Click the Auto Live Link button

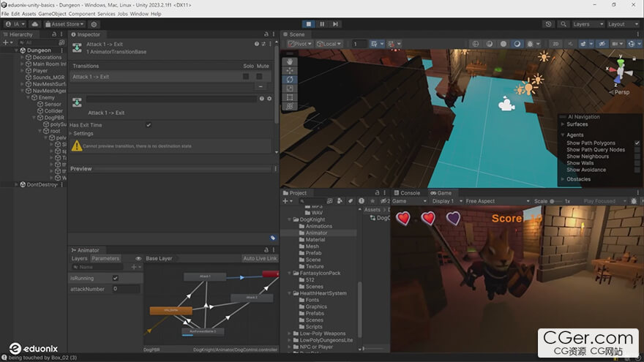tap(260, 258)
